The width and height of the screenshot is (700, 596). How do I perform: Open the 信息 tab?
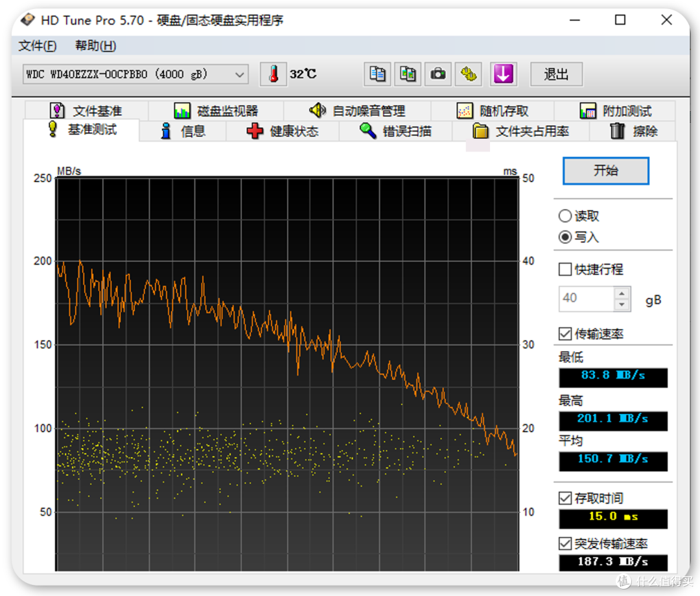183,131
